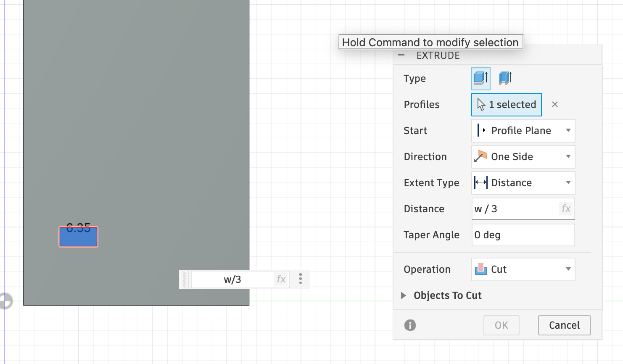Collapse the EXTRUDE dialog with the minus control
Viewport: 623px width, 364px height.
point(401,55)
